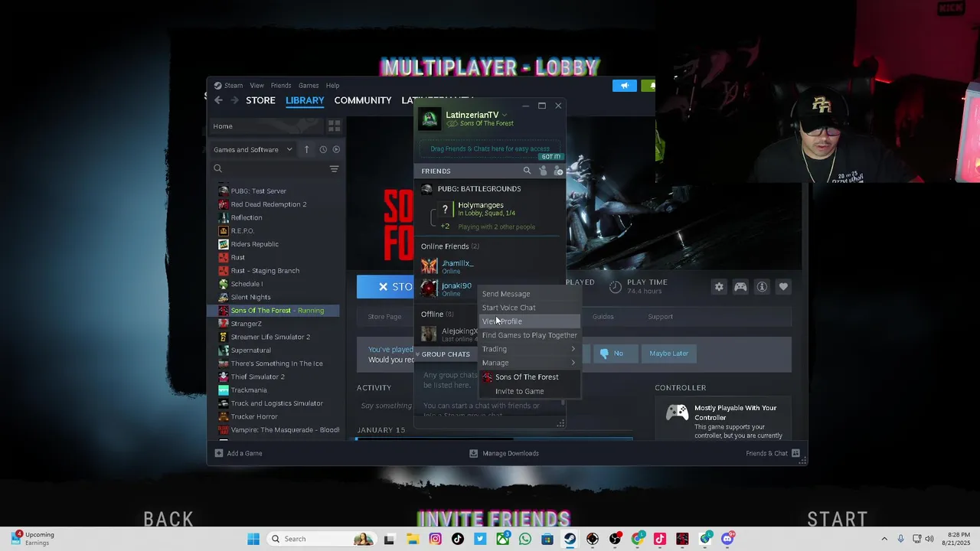Select Streamer Life Simulator 2

point(270,337)
